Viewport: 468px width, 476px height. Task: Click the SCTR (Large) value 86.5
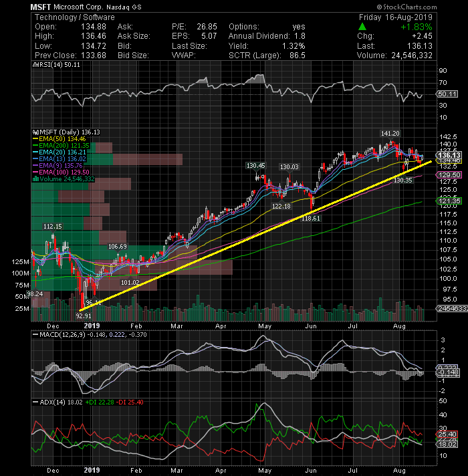[x=297, y=55]
